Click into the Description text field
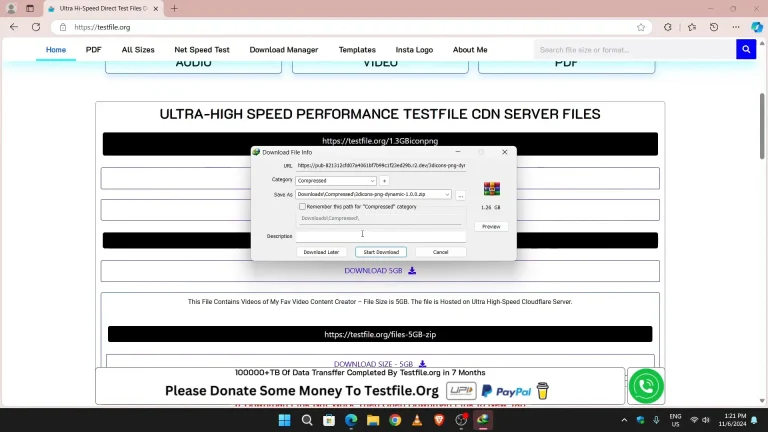 click(381, 236)
